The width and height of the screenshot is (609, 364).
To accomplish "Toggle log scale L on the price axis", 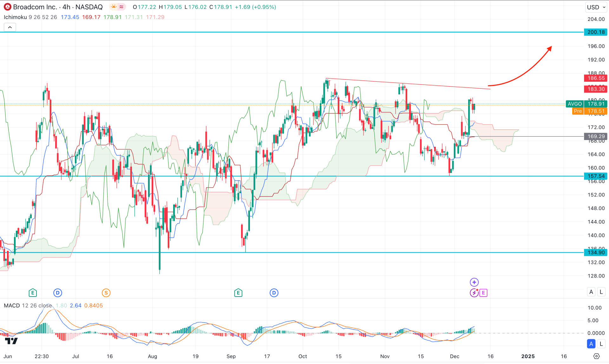I will click(x=601, y=292).
